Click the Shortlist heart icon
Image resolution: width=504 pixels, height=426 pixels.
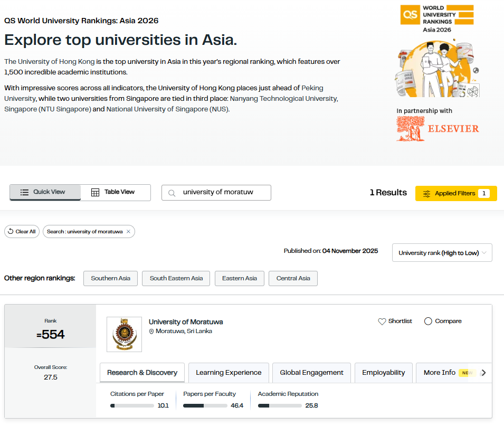382,321
